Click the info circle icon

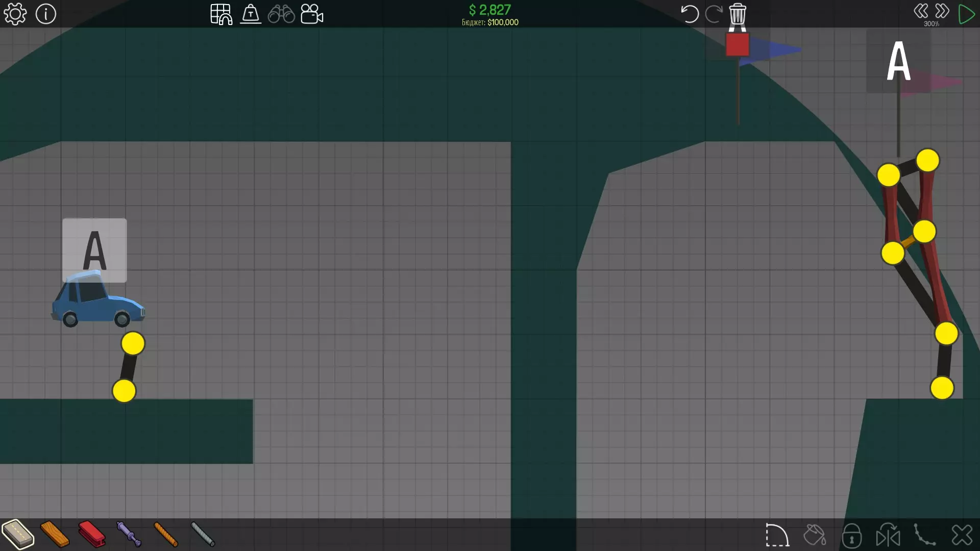point(46,14)
